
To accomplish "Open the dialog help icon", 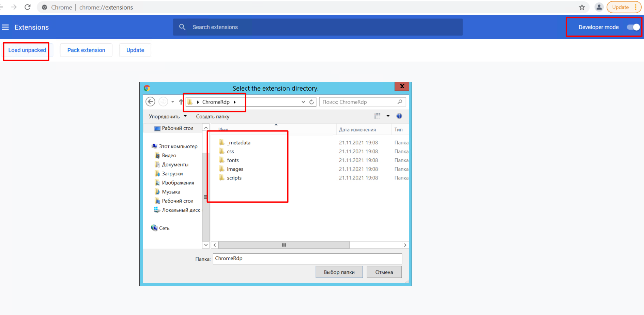I will pyautogui.click(x=399, y=116).
